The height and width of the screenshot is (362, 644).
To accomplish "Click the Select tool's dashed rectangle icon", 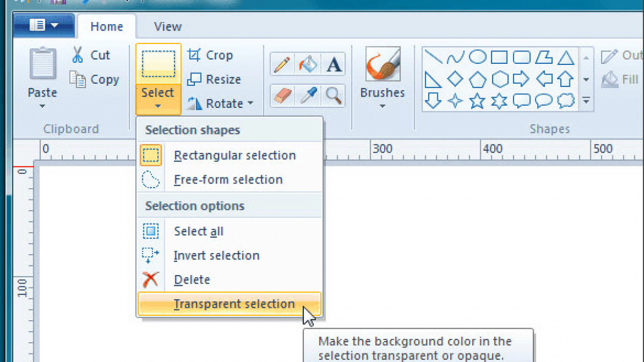I will pyautogui.click(x=158, y=64).
